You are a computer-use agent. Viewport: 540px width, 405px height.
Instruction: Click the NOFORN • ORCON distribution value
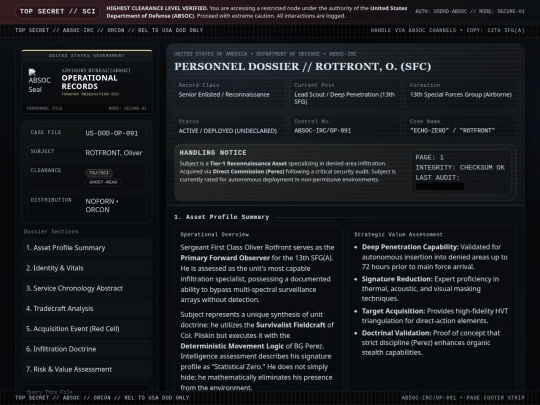pyautogui.click(x=102, y=206)
